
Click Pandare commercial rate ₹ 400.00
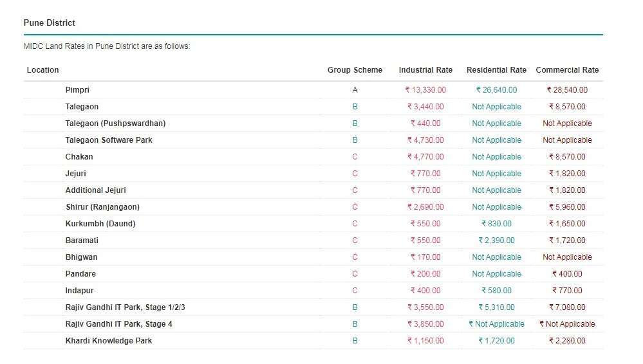[x=567, y=274]
